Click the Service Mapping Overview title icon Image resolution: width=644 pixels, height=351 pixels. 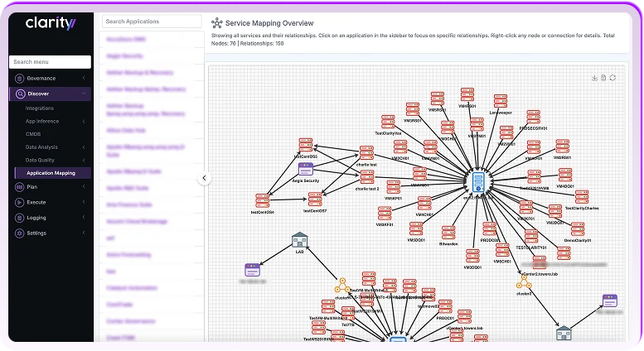pos(217,23)
